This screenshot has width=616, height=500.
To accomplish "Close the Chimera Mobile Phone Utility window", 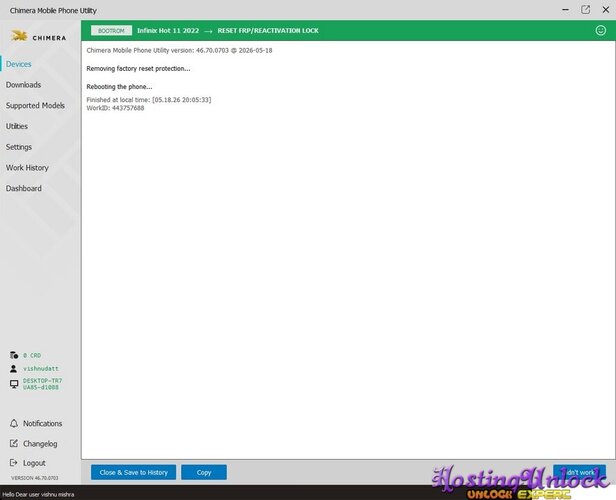I will pyautogui.click(x=605, y=10).
